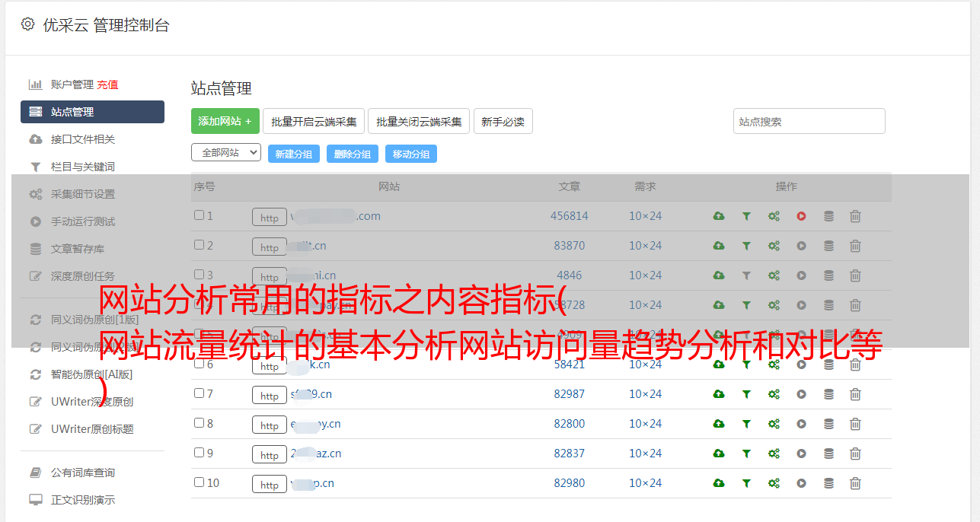Click the cloud upload icon in row 9

click(x=719, y=454)
